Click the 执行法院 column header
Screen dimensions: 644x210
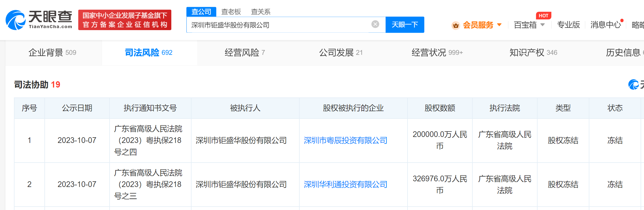coord(505,108)
